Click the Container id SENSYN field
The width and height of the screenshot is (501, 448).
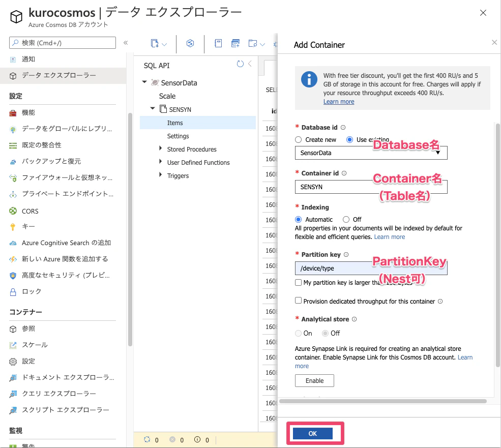point(371,187)
